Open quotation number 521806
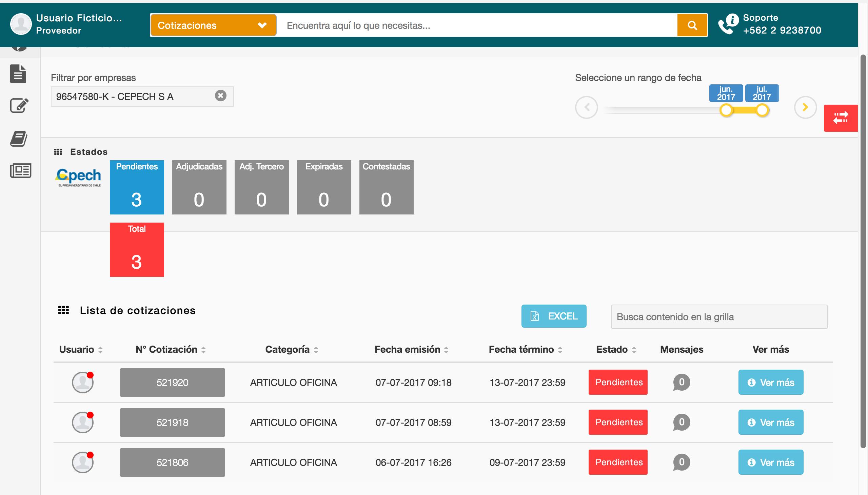Image resolution: width=868 pixels, height=495 pixels. point(173,462)
